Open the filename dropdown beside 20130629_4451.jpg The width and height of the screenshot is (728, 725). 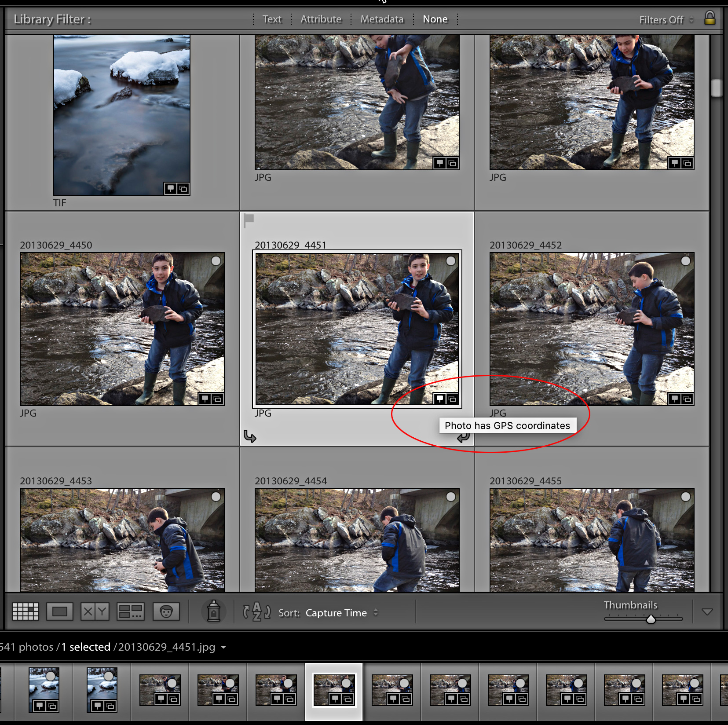(x=223, y=647)
